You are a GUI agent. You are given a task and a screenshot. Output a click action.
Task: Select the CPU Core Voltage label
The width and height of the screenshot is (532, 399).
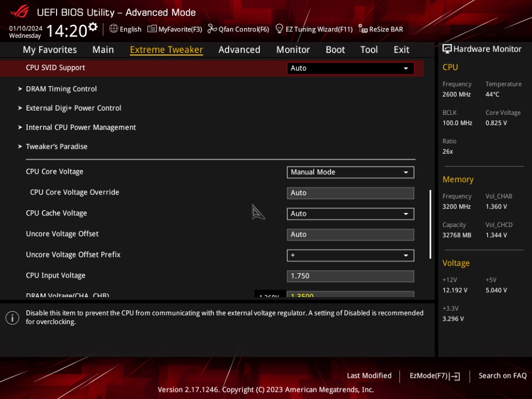(x=54, y=171)
